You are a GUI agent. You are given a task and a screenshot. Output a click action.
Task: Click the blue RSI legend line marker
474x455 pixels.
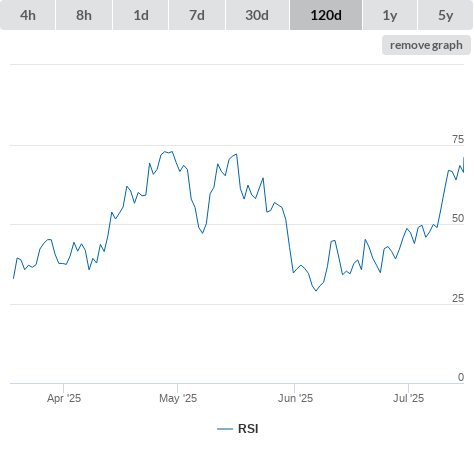coord(225,429)
